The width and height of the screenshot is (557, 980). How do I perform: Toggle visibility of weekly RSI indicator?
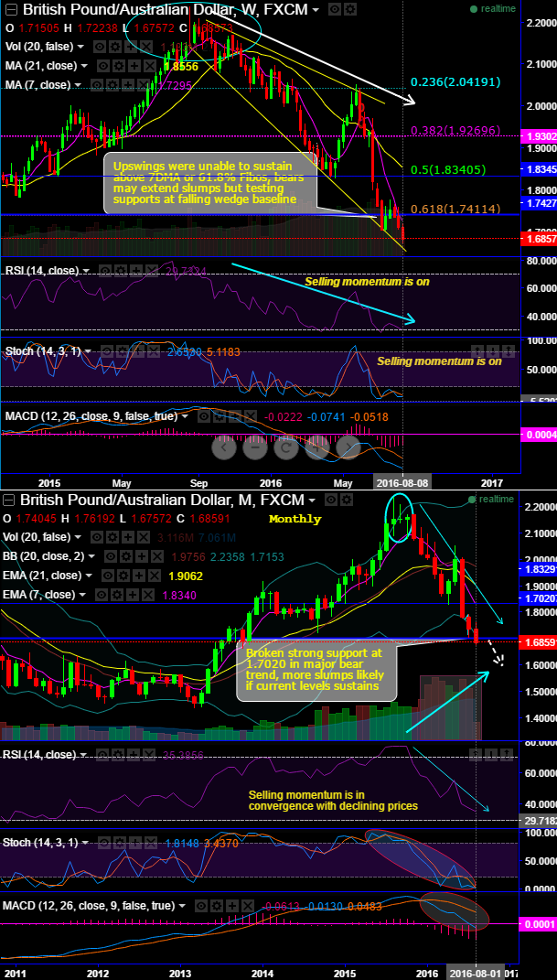point(105,271)
